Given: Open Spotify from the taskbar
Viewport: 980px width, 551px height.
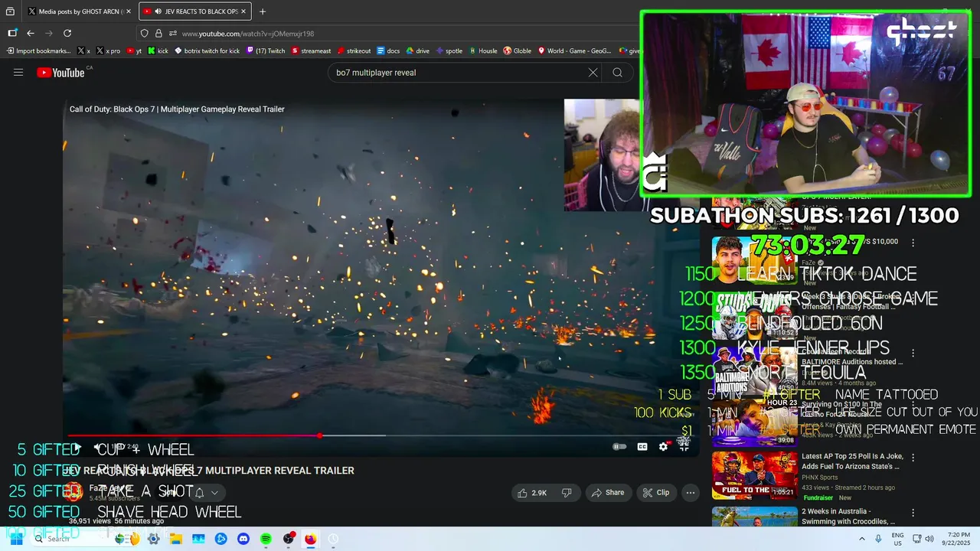Looking at the screenshot, I should (266, 539).
